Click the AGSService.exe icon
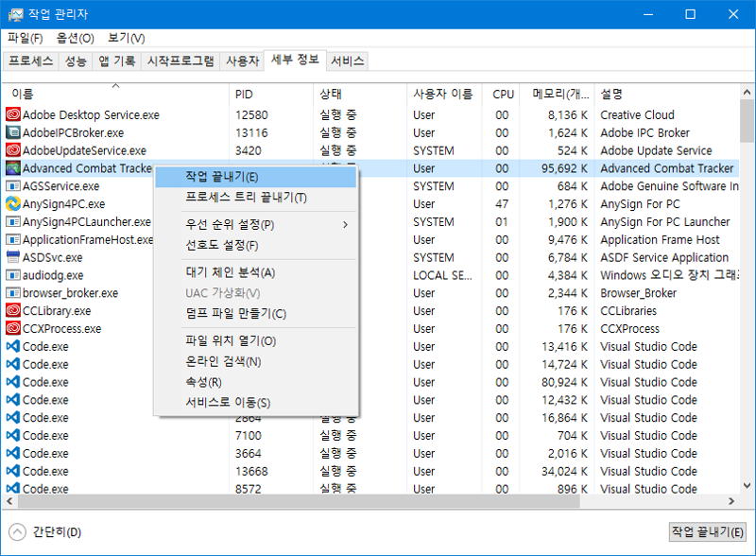The height and width of the screenshot is (556, 756). [13, 186]
